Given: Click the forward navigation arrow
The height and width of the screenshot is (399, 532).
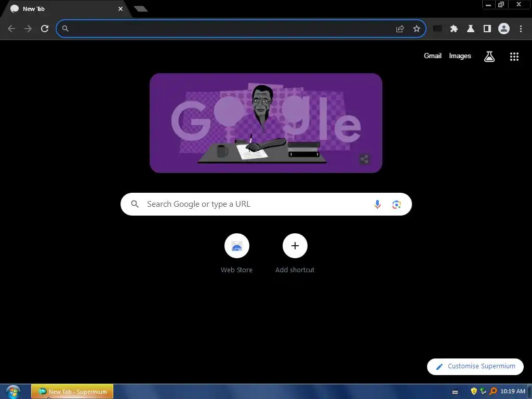Looking at the screenshot, I should 28,29.
